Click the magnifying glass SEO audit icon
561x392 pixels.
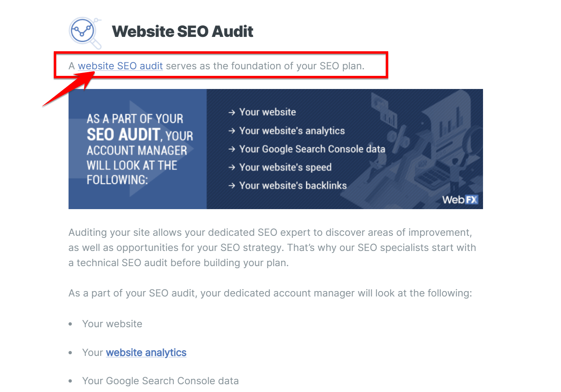click(85, 32)
